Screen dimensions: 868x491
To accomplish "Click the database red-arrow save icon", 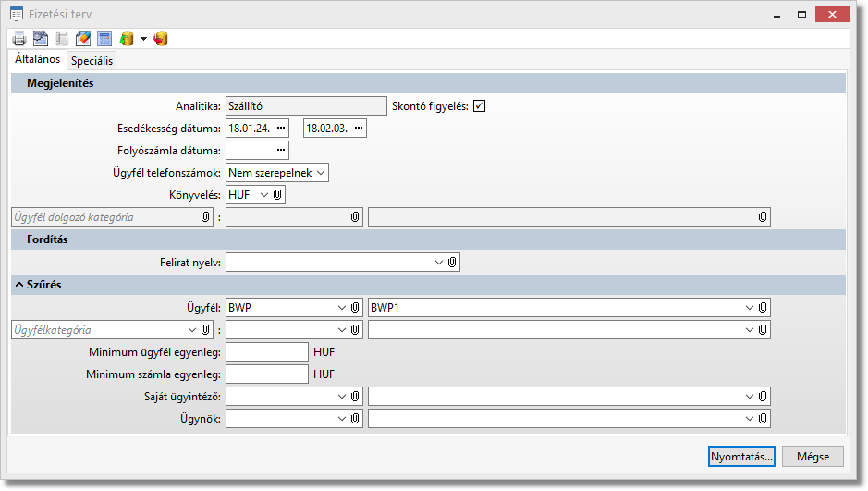I will (x=161, y=39).
